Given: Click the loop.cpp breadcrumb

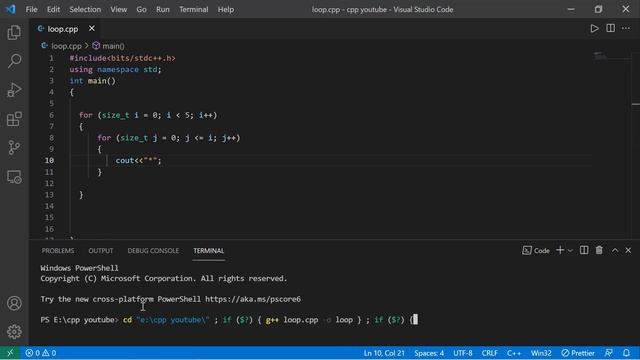Looking at the screenshot, I should point(66,46).
